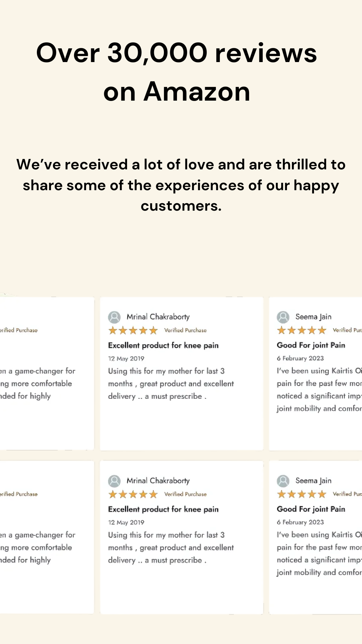Open the upper 'Excellent product for knee pain' title

(163, 345)
